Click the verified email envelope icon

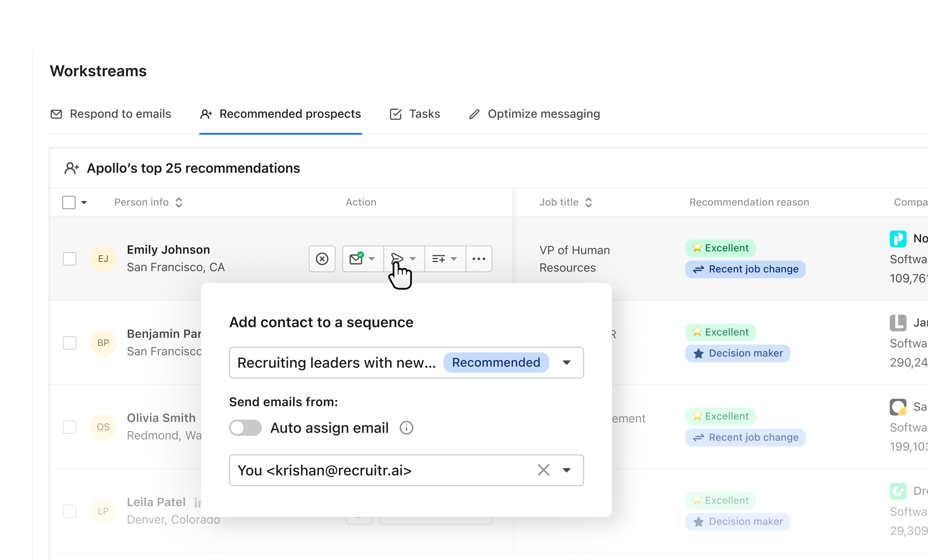pos(356,258)
